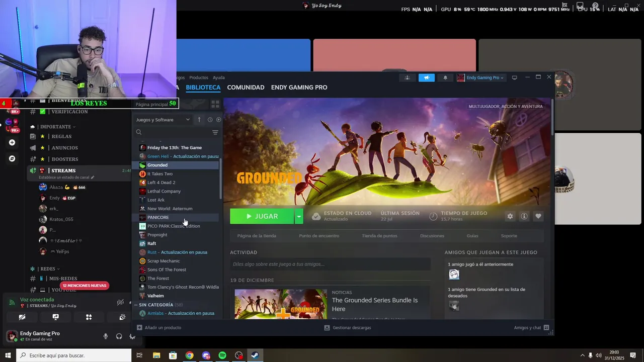The image size is (644, 362).
Task: Toggle the recent activity clock filter in the library
Action: tap(210, 120)
